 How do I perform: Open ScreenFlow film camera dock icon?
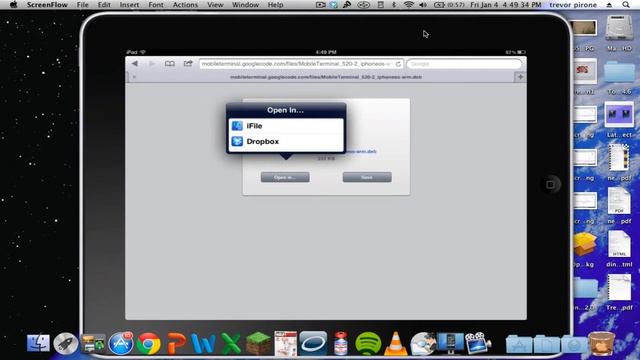pyautogui.click(x=478, y=343)
